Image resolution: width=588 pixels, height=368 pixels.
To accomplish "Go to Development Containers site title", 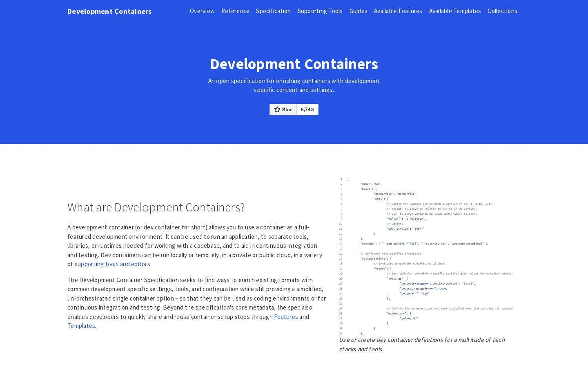I will (109, 11).
